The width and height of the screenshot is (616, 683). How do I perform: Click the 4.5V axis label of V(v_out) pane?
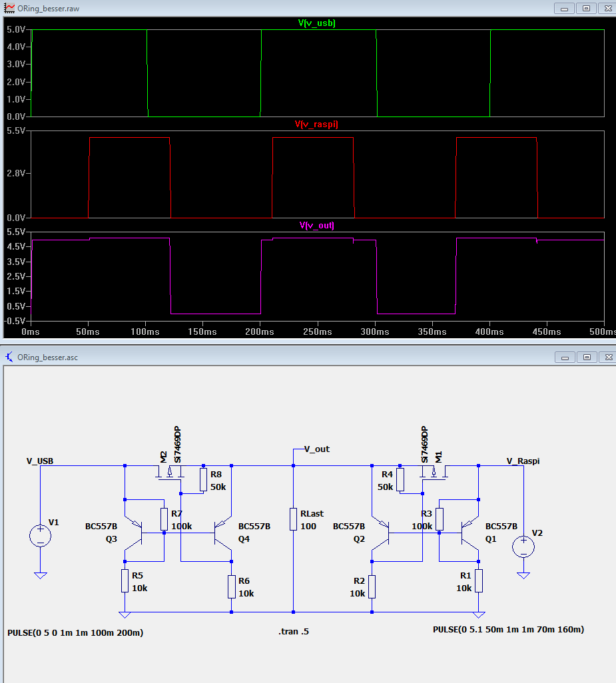point(16,246)
